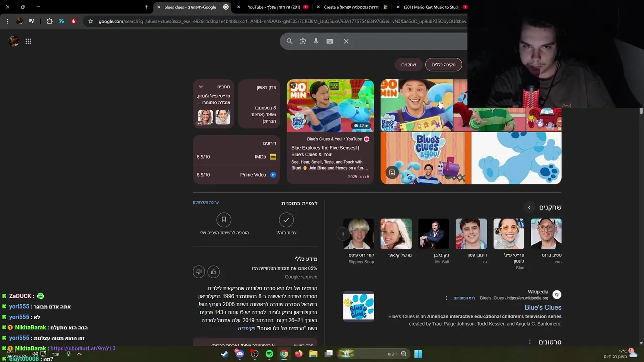Image resolution: width=644 pixels, height=362 pixels.
Task: Click the image gallery icon on Blue's Clues picture
Action: pos(392,173)
